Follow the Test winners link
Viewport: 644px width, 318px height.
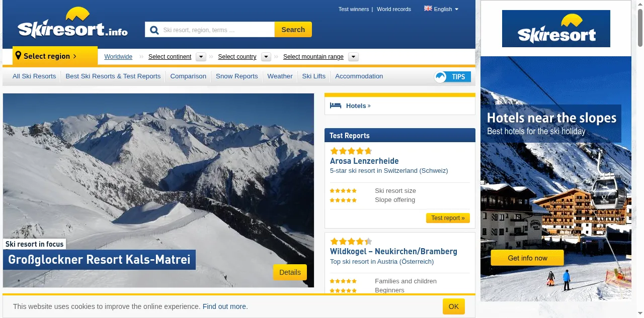point(354,9)
